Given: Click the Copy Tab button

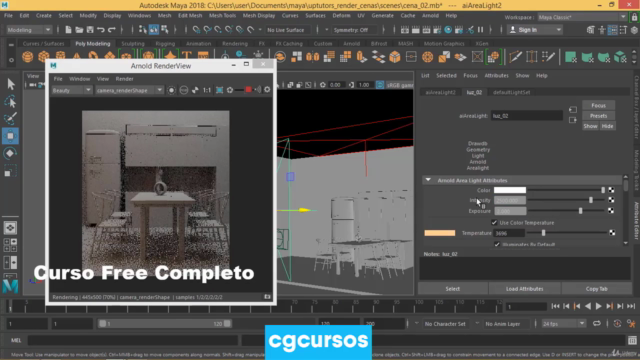Looking at the screenshot, I should pyautogui.click(x=596, y=289).
